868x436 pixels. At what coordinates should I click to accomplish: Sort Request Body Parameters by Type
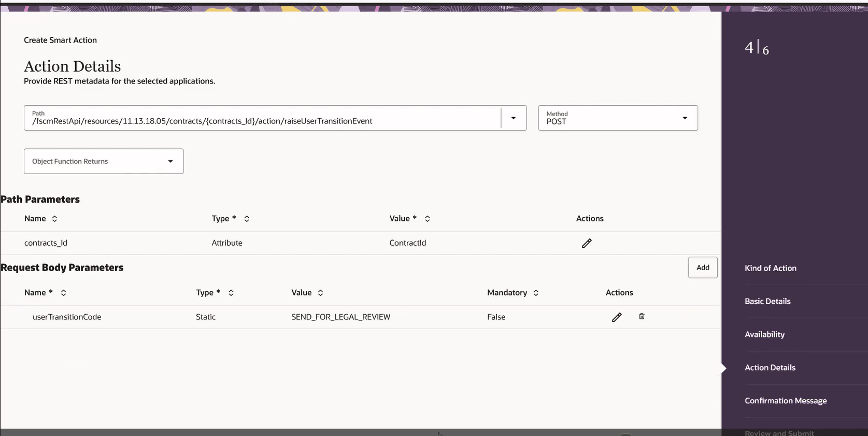(x=231, y=293)
